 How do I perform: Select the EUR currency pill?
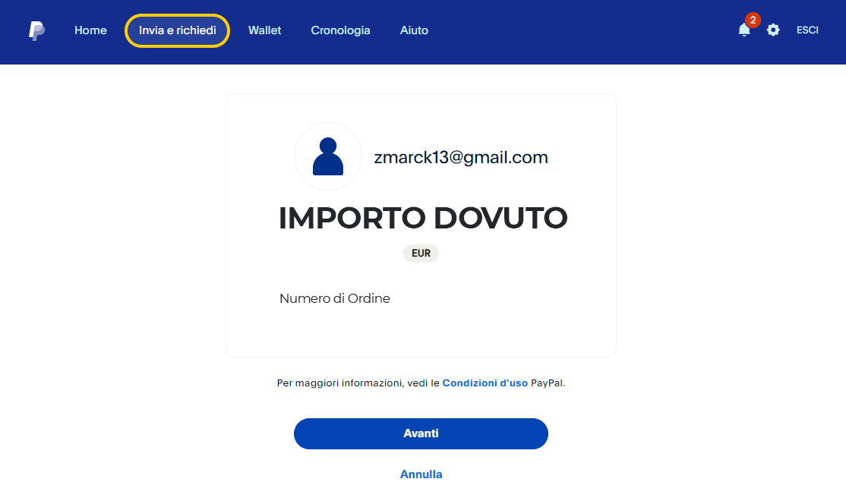tap(421, 253)
